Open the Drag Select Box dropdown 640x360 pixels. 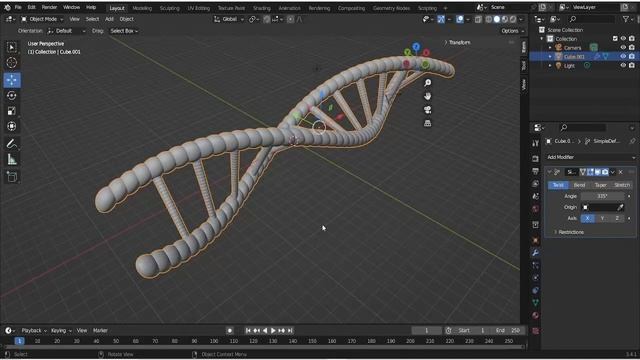tap(124, 31)
